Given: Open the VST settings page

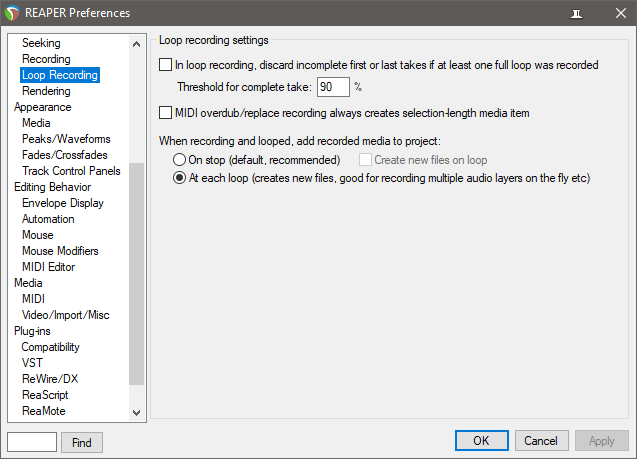Looking at the screenshot, I should click(x=32, y=363).
